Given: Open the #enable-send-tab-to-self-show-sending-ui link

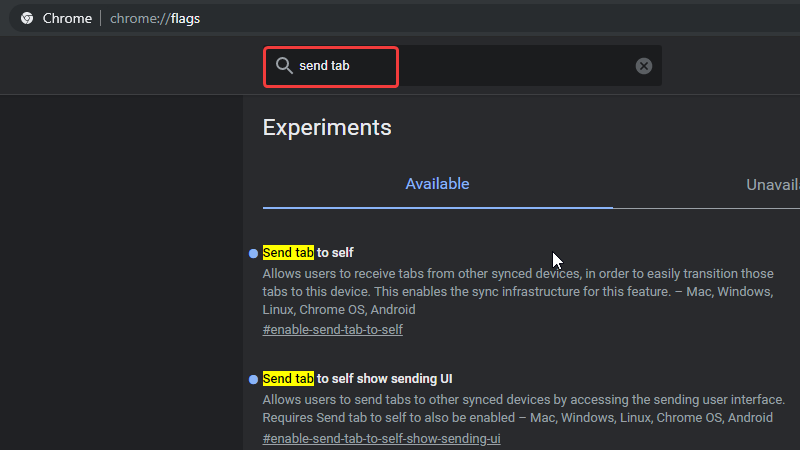Looking at the screenshot, I should tap(381, 439).
